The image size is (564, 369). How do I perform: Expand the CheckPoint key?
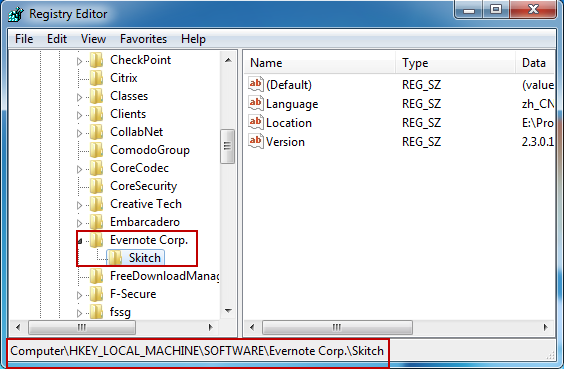(79, 61)
